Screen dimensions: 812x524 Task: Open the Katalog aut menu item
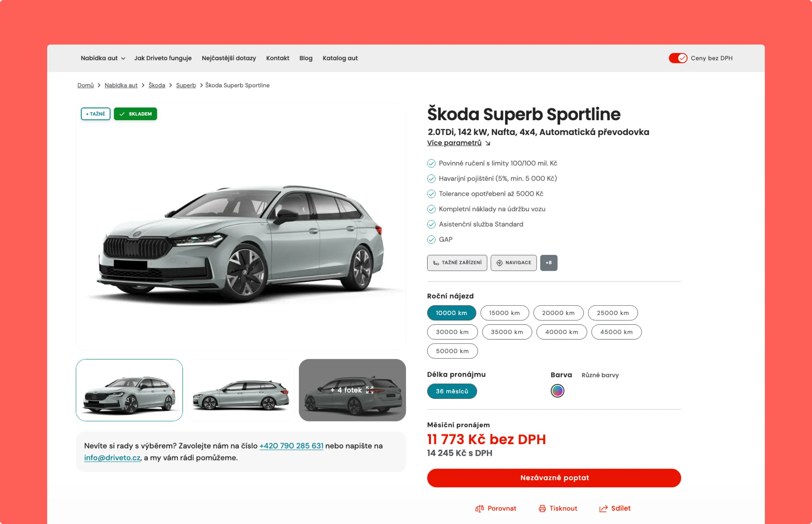tap(340, 58)
